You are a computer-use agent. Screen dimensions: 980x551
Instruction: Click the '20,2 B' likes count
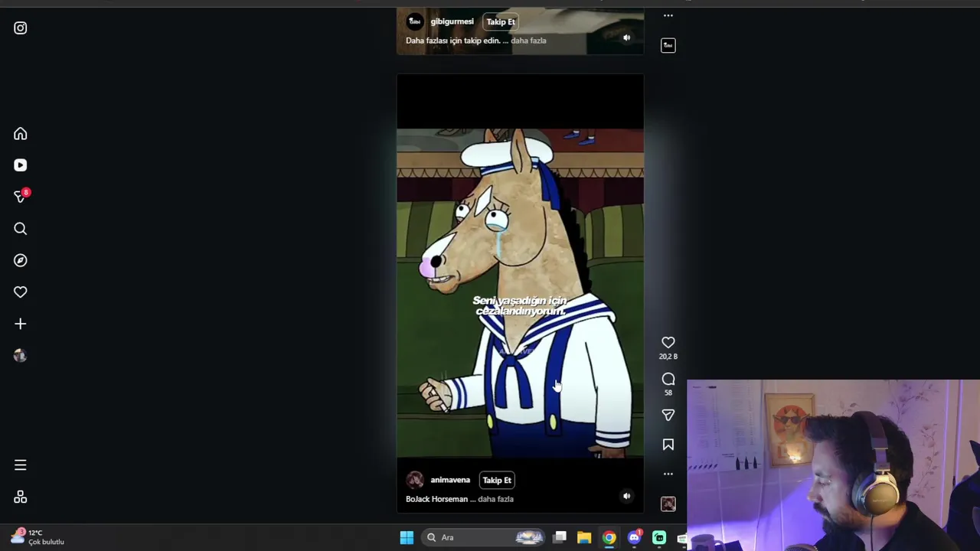pos(668,357)
